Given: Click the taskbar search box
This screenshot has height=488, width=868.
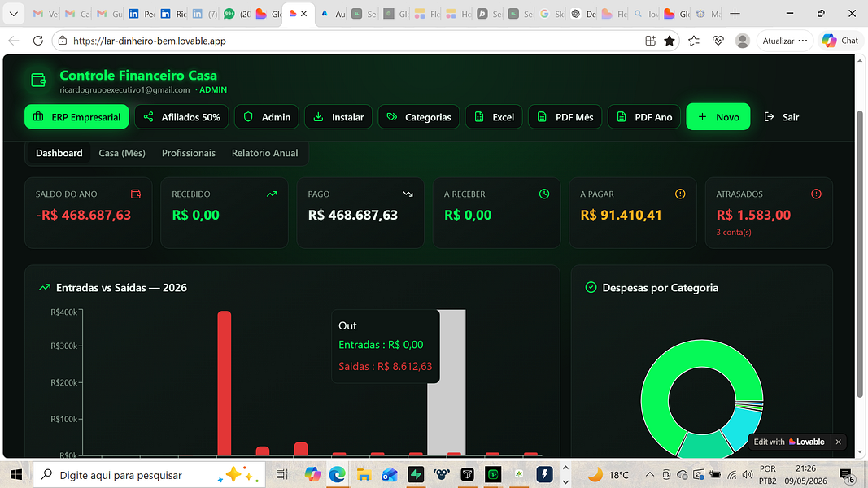Looking at the screenshot, I should pyautogui.click(x=148, y=475).
